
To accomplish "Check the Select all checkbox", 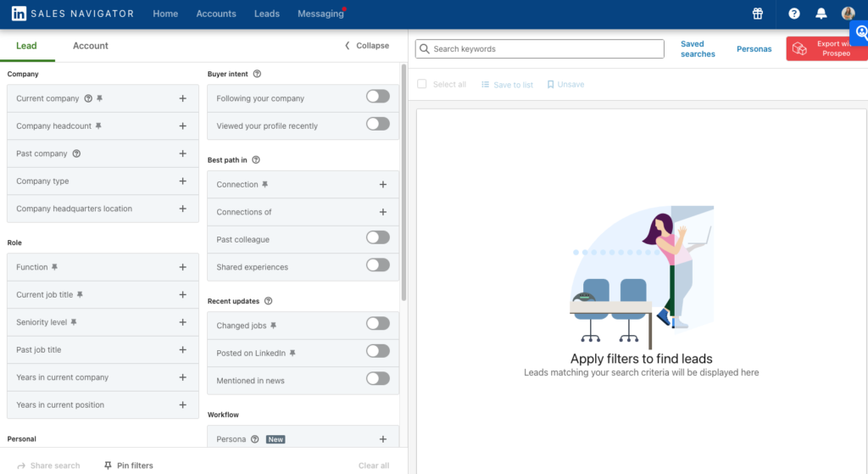I will 422,85.
